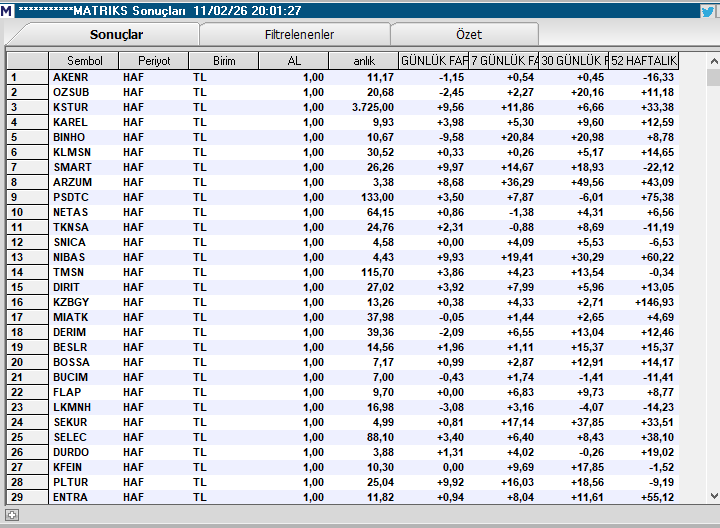Click the 52 HAFTALIK column header
This screenshot has width=720, height=528.
point(644,61)
